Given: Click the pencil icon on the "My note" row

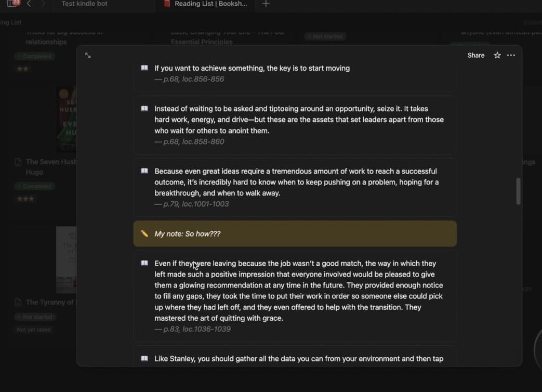Looking at the screenshot, I should (145, 233).
